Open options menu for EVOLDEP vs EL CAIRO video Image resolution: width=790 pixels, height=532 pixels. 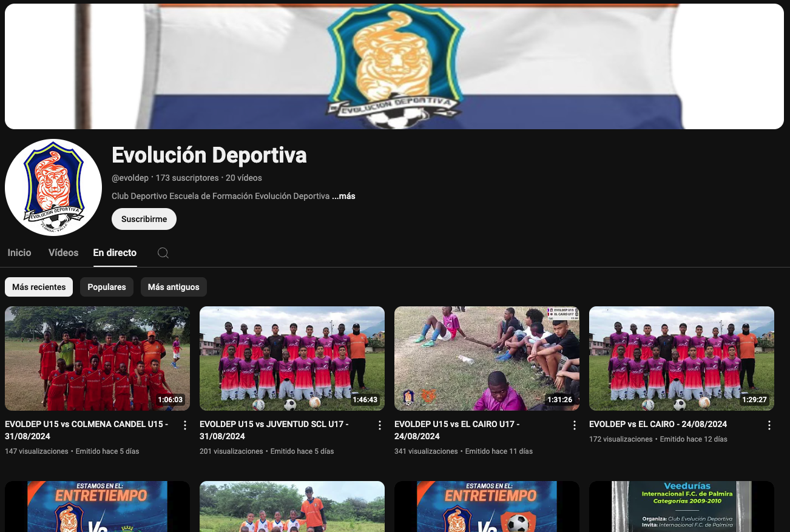coord(769,425)
